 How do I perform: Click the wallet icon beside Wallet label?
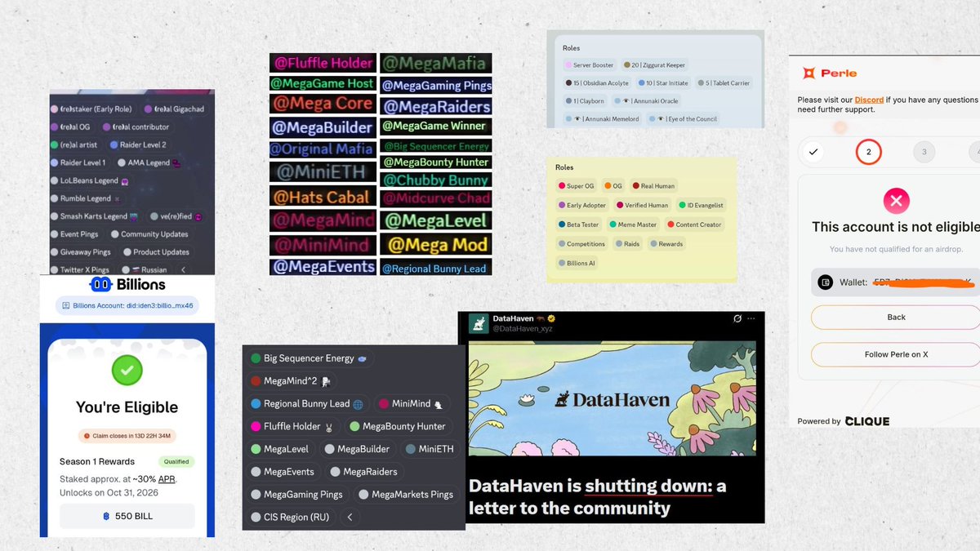point(826,282)
